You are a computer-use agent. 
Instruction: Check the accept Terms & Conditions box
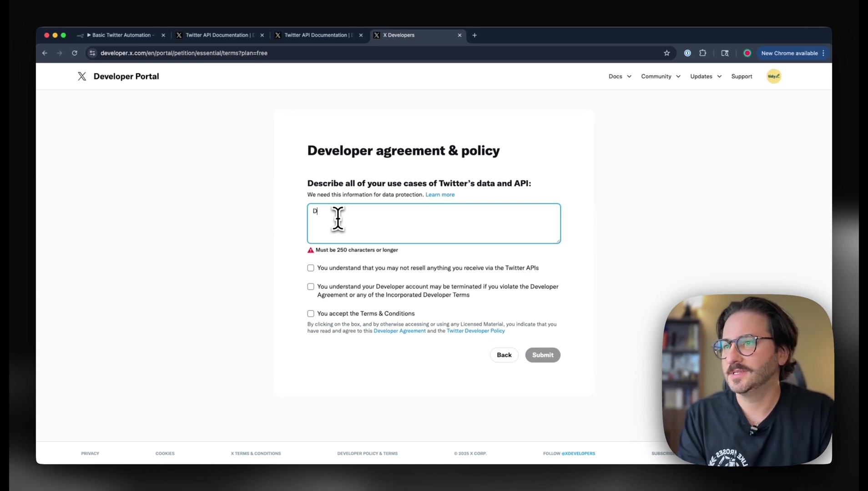click(311, 314)
